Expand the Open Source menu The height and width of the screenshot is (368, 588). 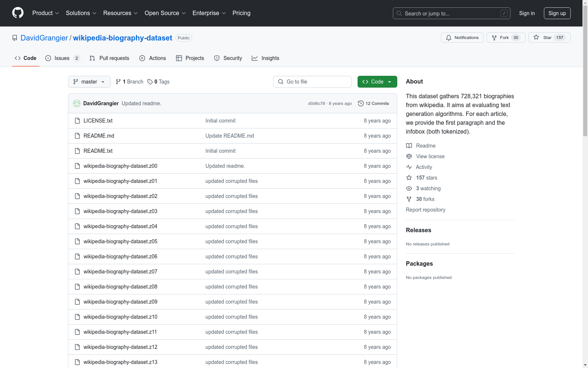(x=165, y=13)
